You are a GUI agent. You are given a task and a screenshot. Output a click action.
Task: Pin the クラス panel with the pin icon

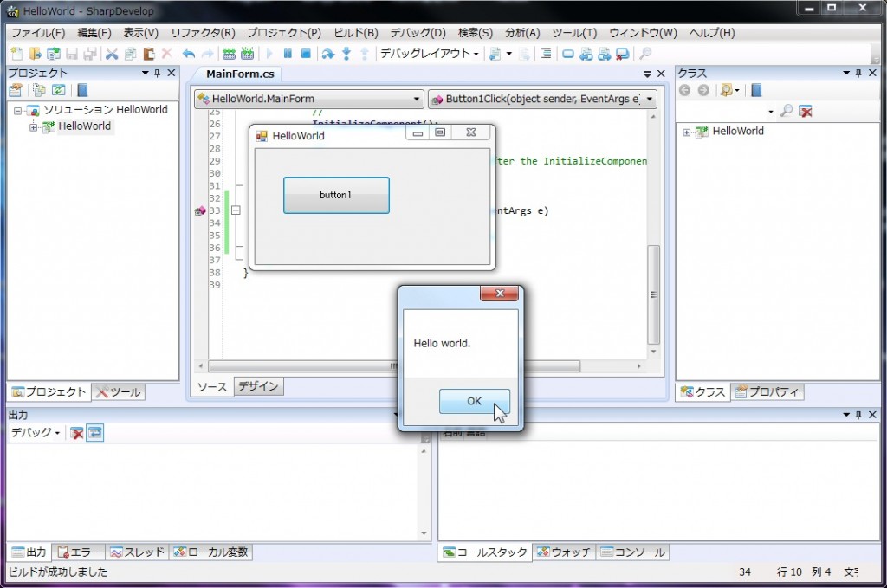click(x=857, y=73)
